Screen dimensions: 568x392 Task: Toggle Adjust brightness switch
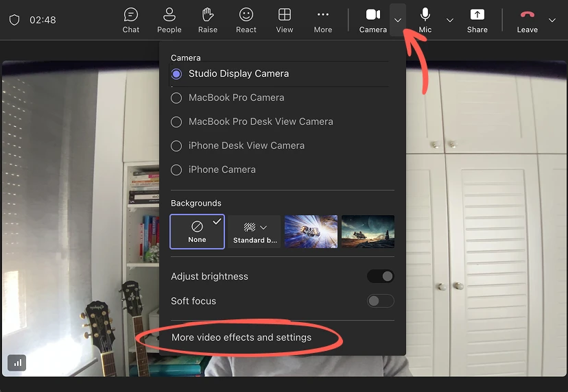pyautogui.click(x=380, y=277)
